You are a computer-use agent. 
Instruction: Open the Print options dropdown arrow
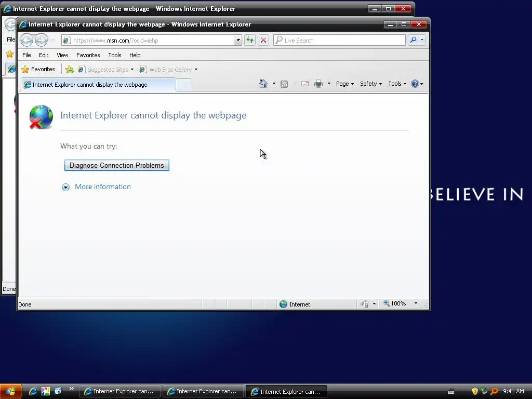click(329, 84)
